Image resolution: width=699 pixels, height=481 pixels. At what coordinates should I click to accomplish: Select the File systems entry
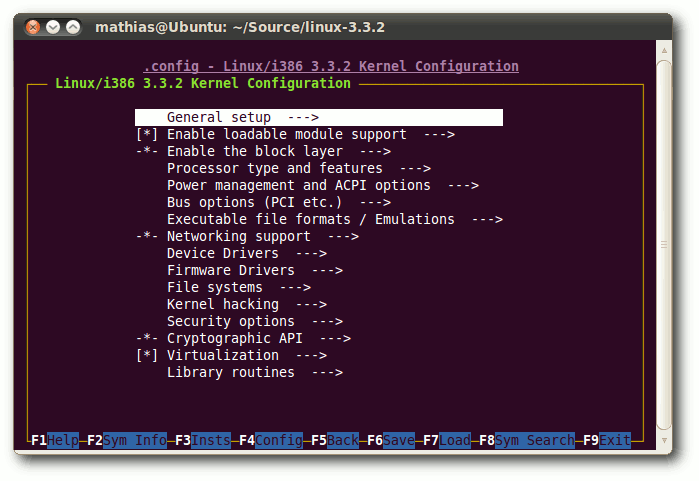239,288
